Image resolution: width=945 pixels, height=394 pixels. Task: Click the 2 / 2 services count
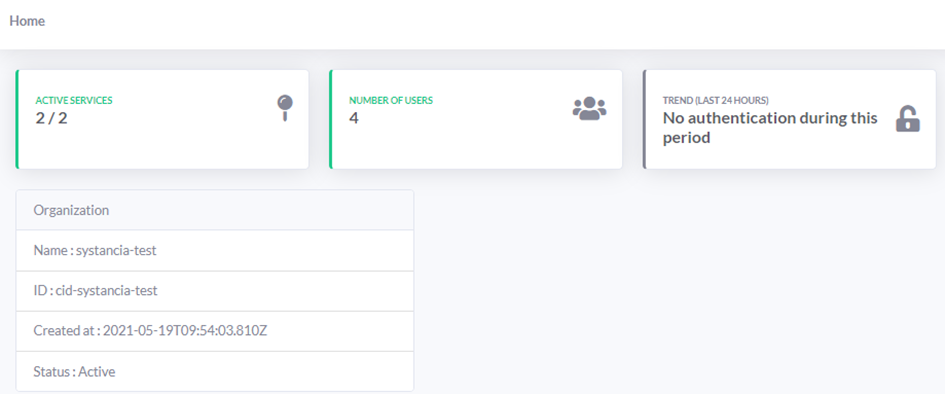tap(51, 118)
